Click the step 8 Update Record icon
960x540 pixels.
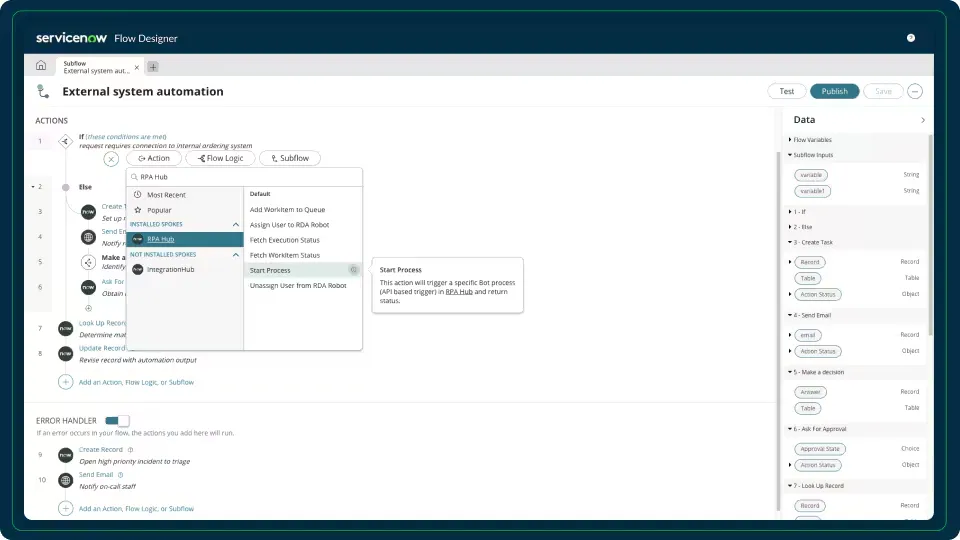[66, 354]
